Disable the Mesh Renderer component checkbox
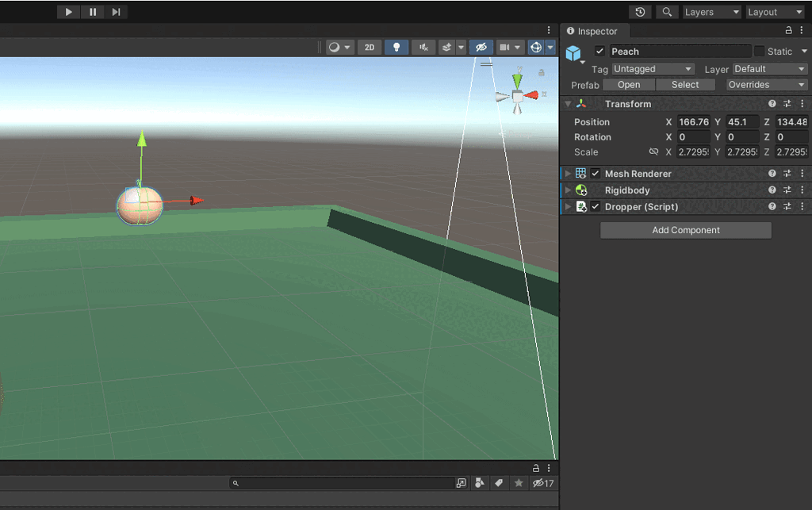This screenshot has width=812, height=510. pyautogui.click(x=596, y=174)
